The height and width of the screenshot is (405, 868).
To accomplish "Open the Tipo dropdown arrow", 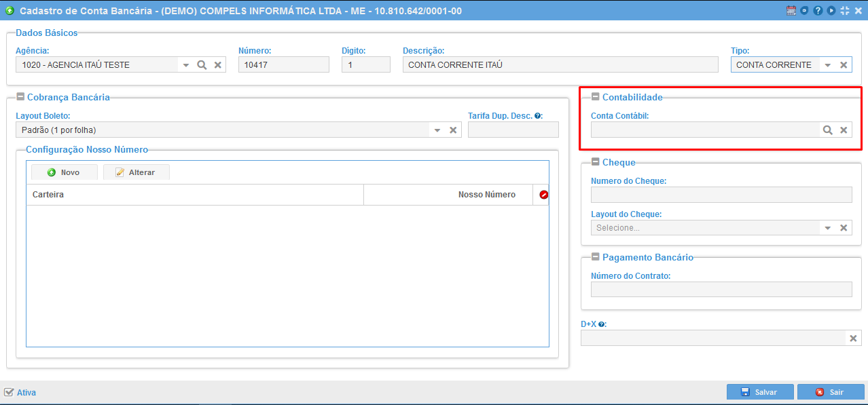I will (827, 64).
